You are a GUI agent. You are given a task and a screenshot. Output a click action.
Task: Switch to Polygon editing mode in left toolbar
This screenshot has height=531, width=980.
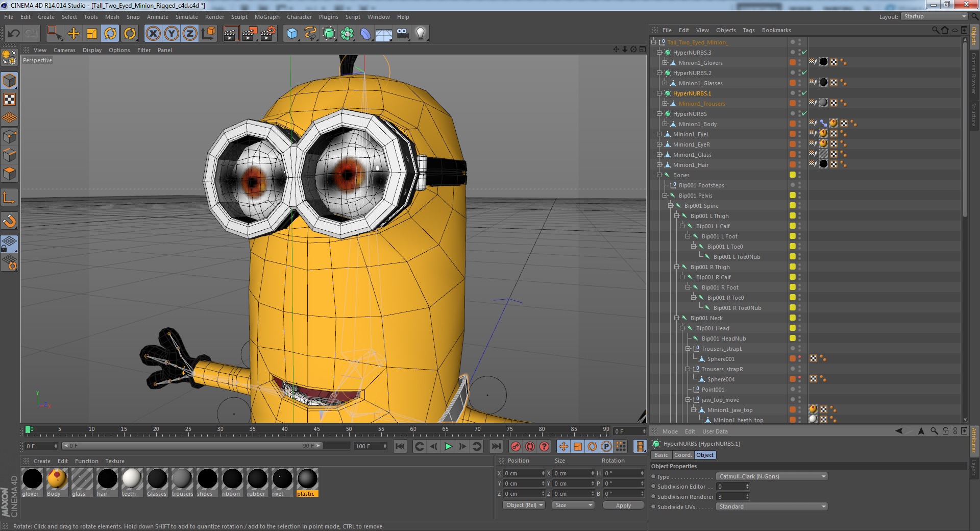pyautogui.click(x=9, y=174)
